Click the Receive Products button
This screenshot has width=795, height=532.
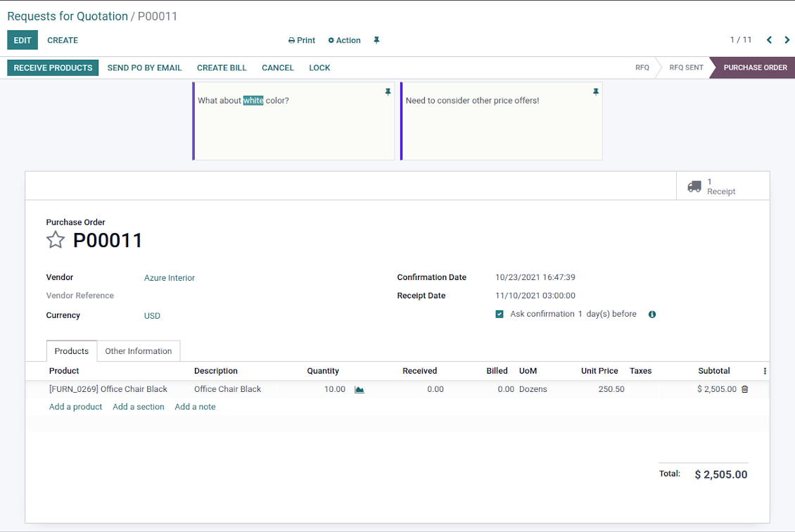point(53,68)
